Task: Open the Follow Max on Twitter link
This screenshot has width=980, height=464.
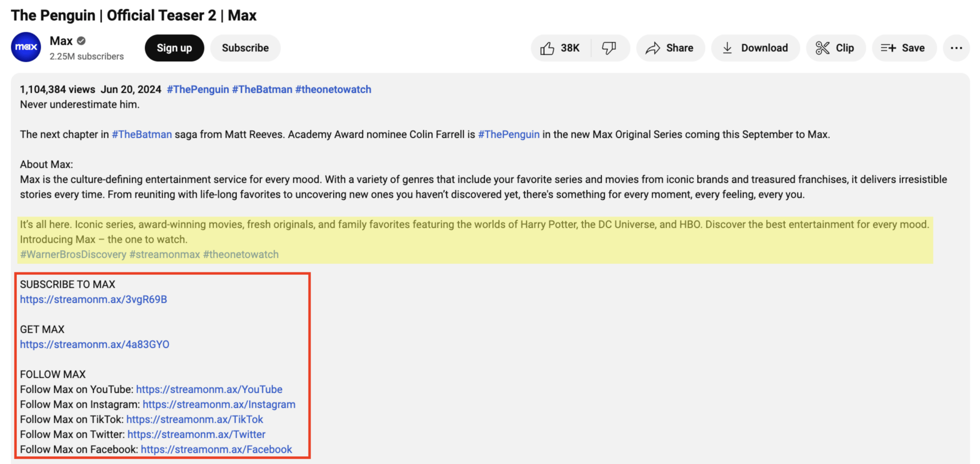Action: point(196,434)
